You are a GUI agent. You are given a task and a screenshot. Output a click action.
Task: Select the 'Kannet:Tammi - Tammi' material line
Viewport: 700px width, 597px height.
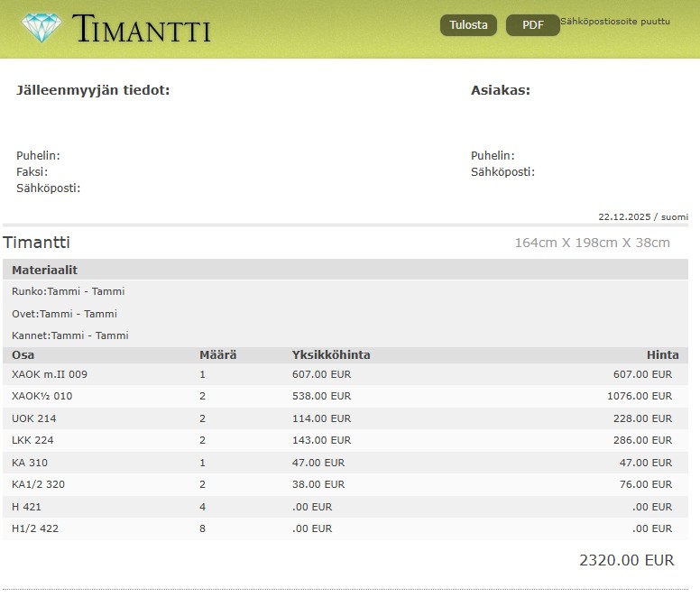[x=69, y=335]
